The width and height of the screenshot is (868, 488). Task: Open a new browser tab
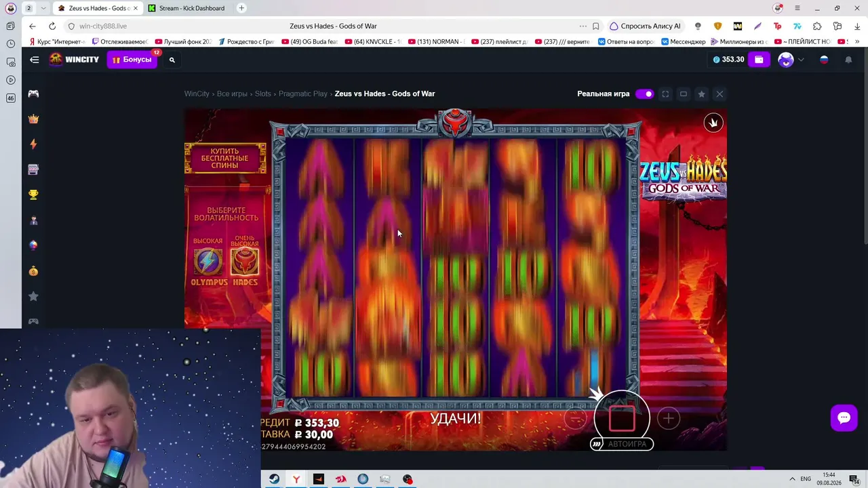[241, 8]
